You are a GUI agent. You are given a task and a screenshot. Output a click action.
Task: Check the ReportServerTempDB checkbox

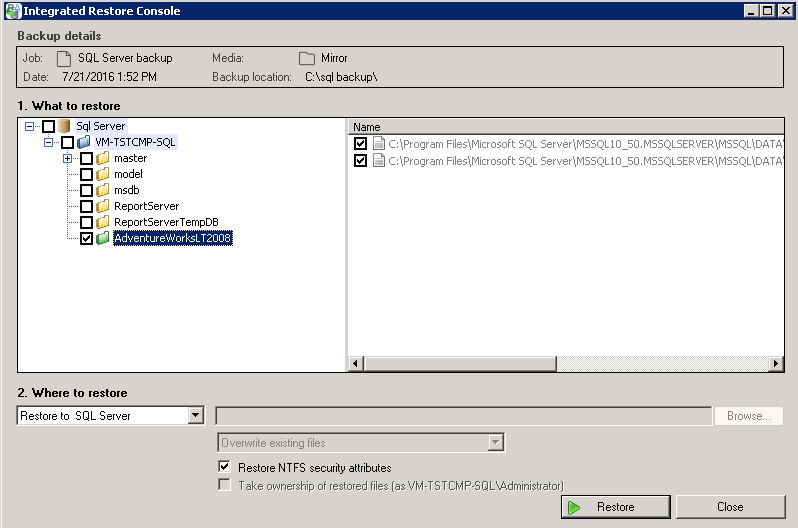87,223
